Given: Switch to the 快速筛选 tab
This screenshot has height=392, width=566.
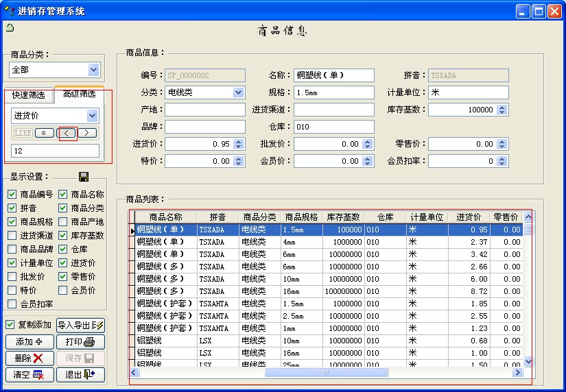Looking at the screenshot, I should (x=29, y=95).
